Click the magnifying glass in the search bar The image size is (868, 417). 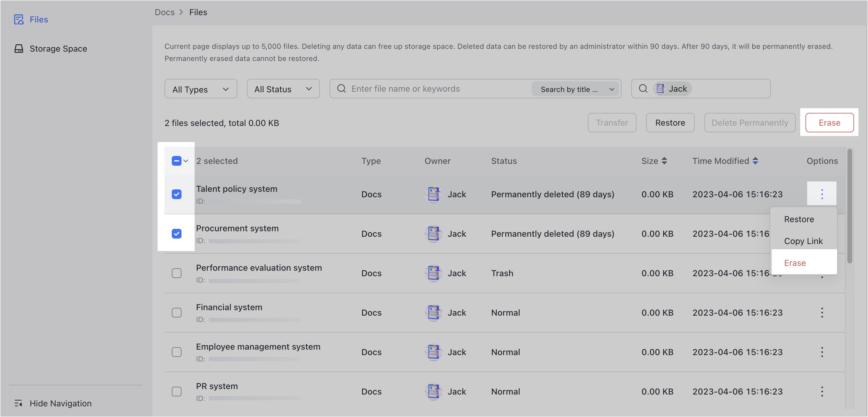341,89
